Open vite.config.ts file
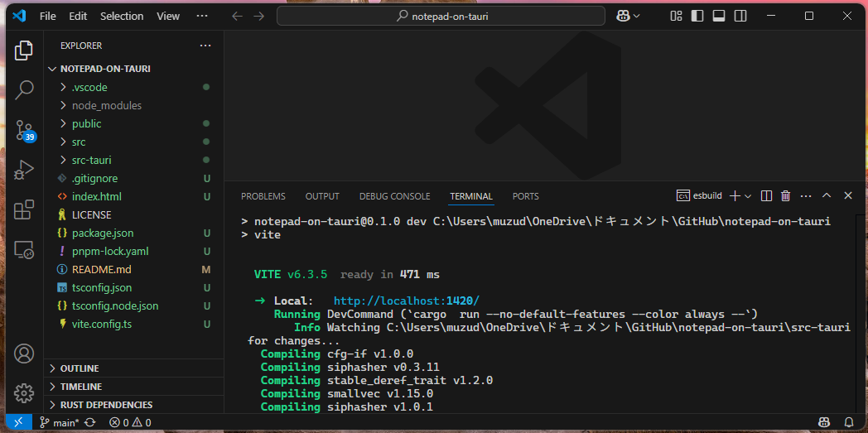868x433 pixels. [134, 324]
